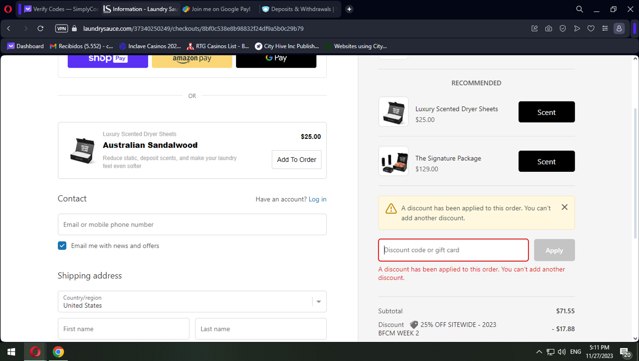Add Australian Sandalwood to order
The width and height of the screenshot is (639, 361).
296,160
